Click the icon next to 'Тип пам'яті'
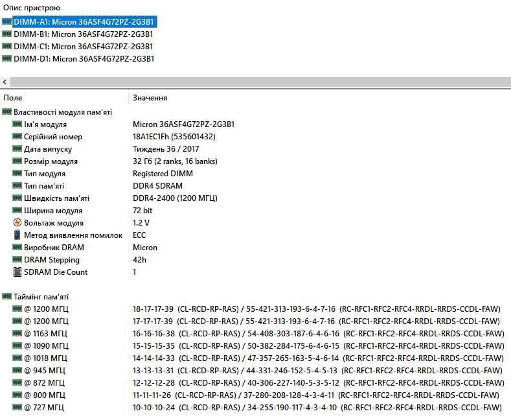Image resolution: width=511 pixels, height=420 pixels. (x=17, y=185)
